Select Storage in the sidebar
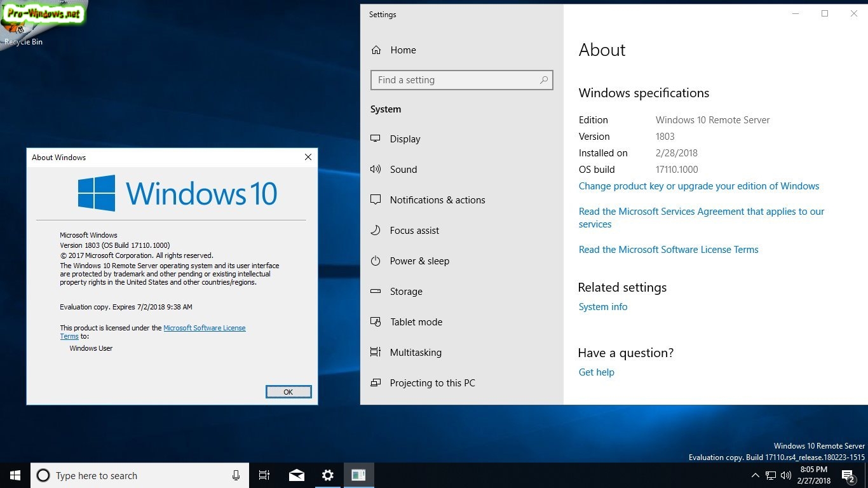 (406, 292)
